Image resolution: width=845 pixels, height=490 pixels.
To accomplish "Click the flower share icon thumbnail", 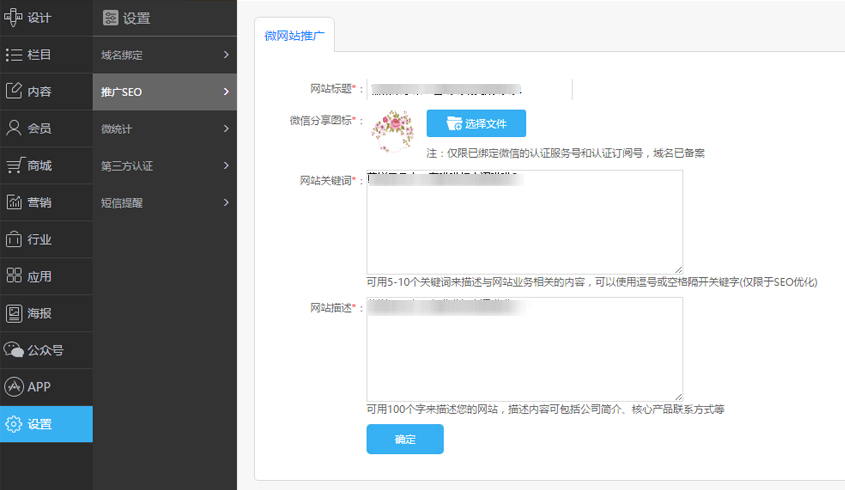I will tap(392, 131).
